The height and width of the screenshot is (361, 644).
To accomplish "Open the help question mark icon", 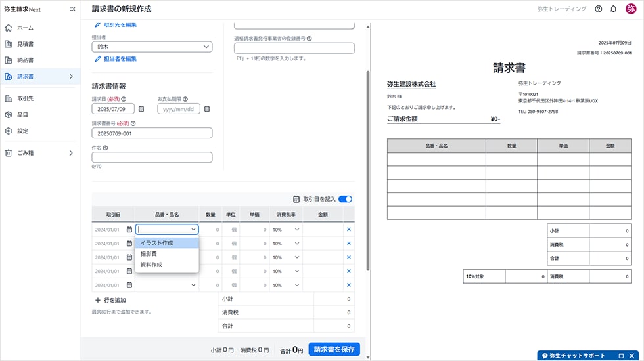I will [x=598, y=9].
